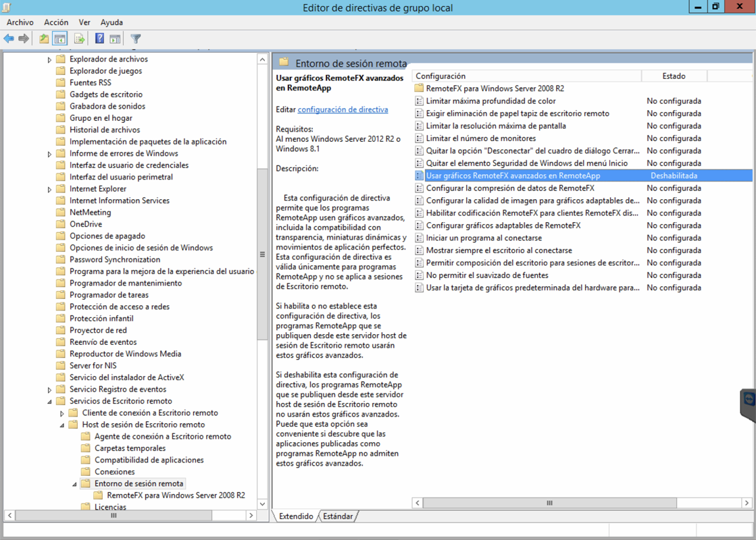Select Usar gráficos RemoteFX avanzados en RemoteApp row
This screenshot has height=540, width=756.
[582, 175]
